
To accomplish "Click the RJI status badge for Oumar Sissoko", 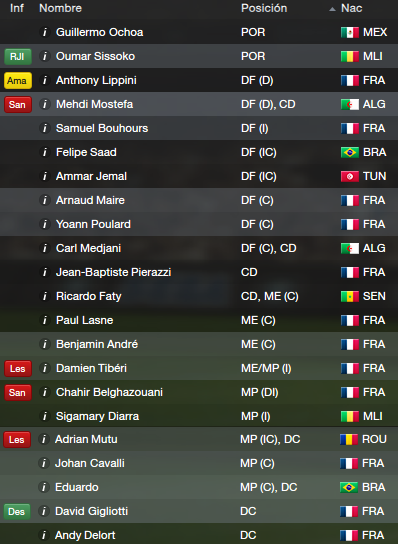I will [x=18, y=56].
